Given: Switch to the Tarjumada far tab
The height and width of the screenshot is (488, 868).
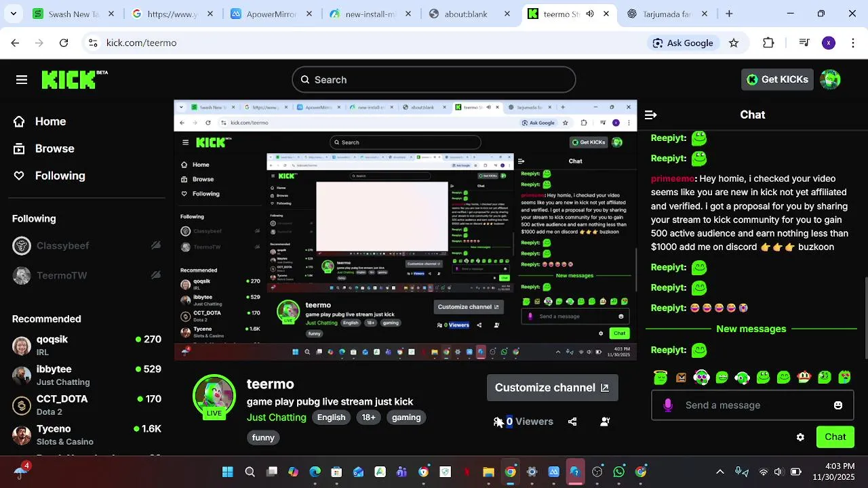Looking at the screenshot, I should (x=667, y=14).
